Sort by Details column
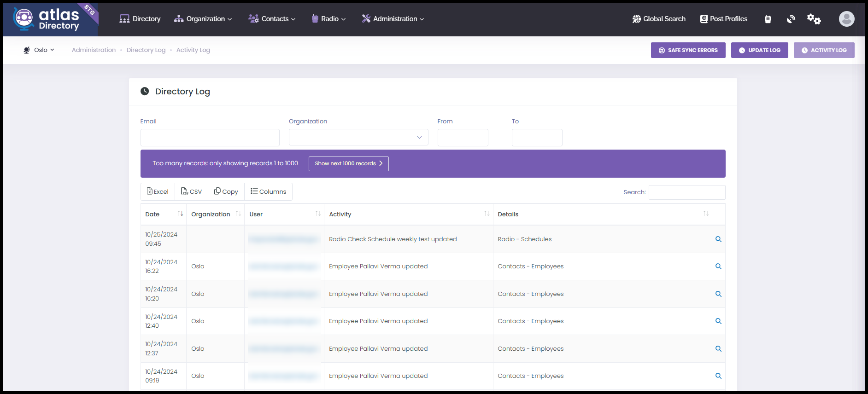 click(x=603, y=214)
